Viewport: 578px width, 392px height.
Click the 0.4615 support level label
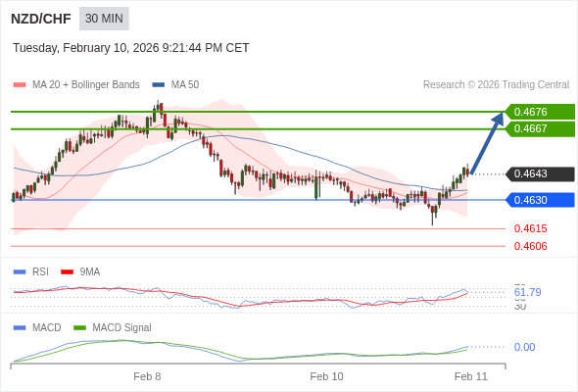530,228
